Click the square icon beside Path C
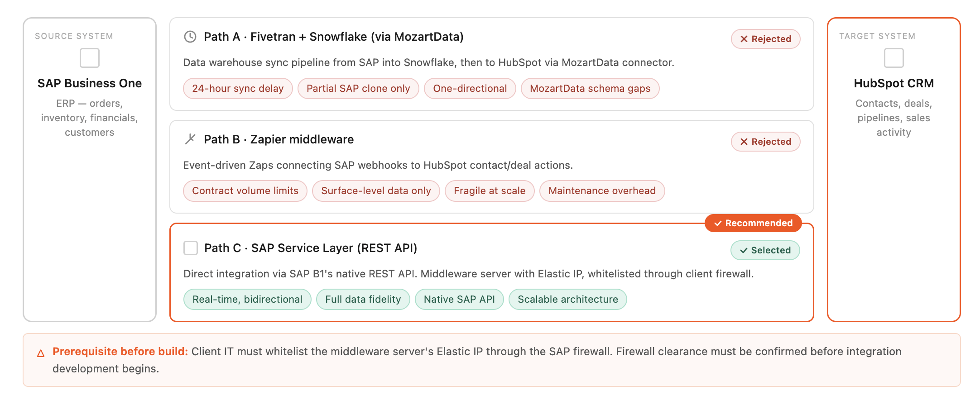Image resolution: width=980 pixels, height=400 pixels. pos(191,248)
